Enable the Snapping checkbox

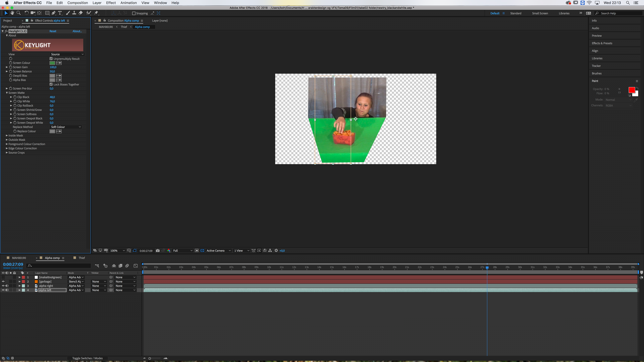[x=134, y=13]
